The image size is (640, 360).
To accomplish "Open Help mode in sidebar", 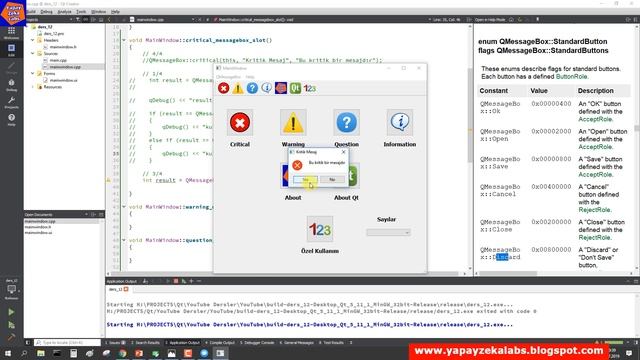I will click(x=11, y=120).
